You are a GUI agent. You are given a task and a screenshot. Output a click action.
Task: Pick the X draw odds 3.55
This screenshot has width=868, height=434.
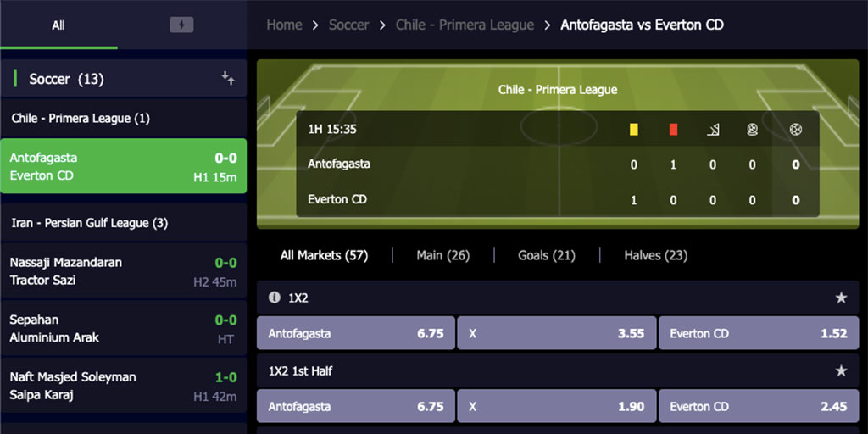coord(556,333)
